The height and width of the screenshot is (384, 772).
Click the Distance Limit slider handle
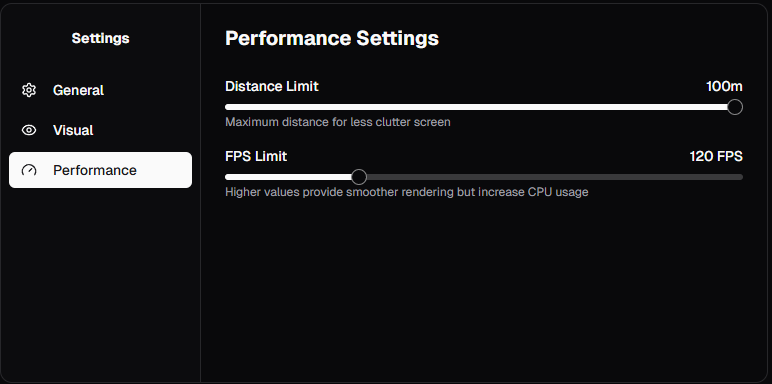tap(735, 107)
